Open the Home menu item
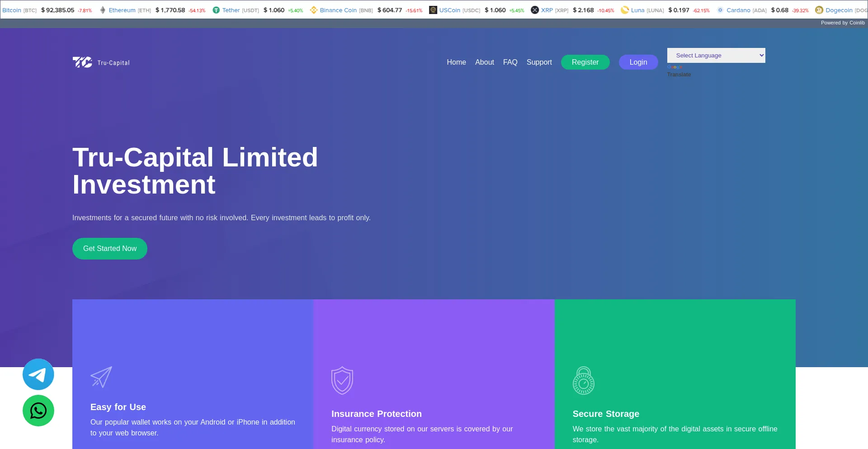The image size is (868, 449). [x=456, y=62]
